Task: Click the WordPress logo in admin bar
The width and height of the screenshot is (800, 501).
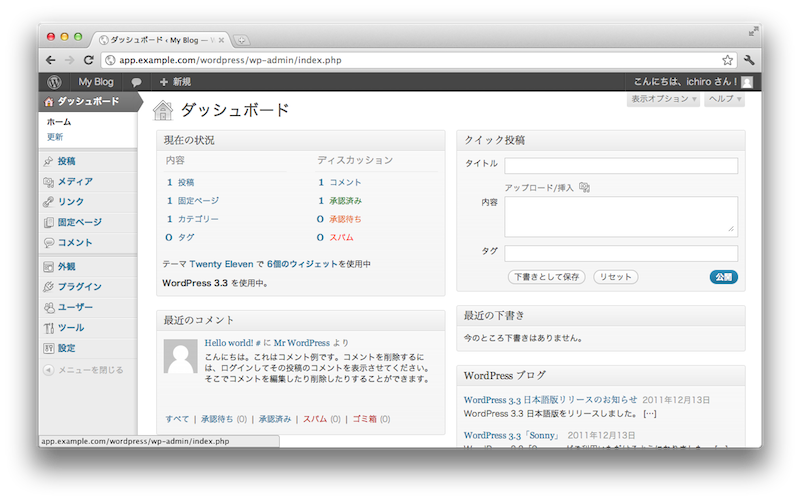Action: tap(54, 82)
